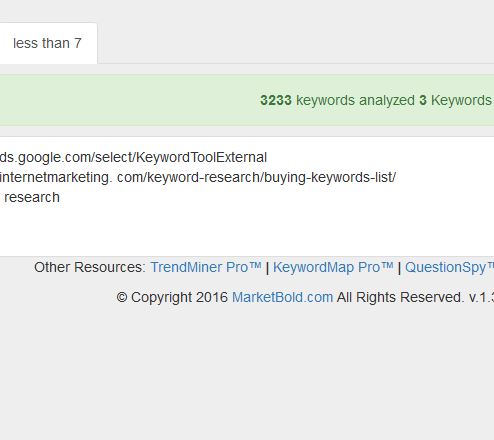Click the 'keywords analyzed' text
This screenshot has width=494, height=440.
(355, 100)
